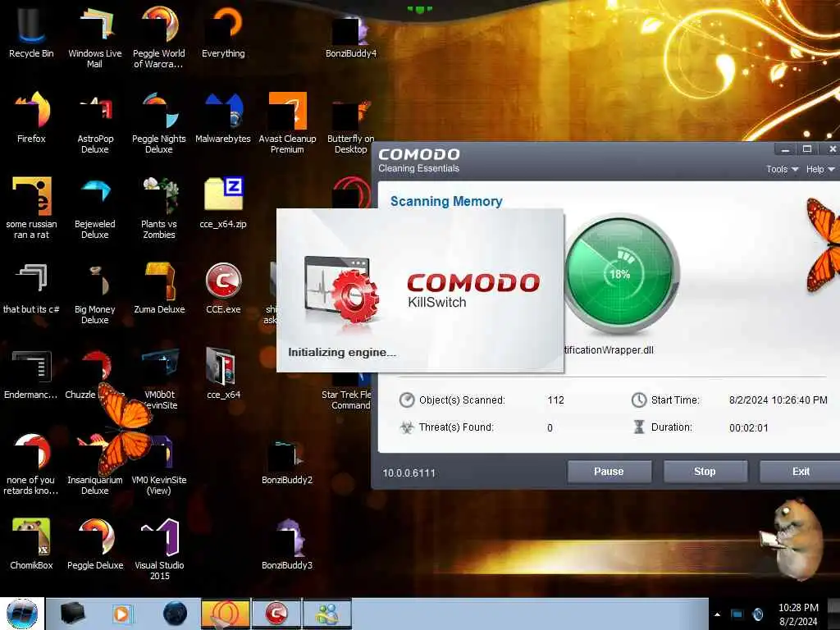
Task: Select the VM0b0t KevinSite icon
Action: click(x=160, y=378)
